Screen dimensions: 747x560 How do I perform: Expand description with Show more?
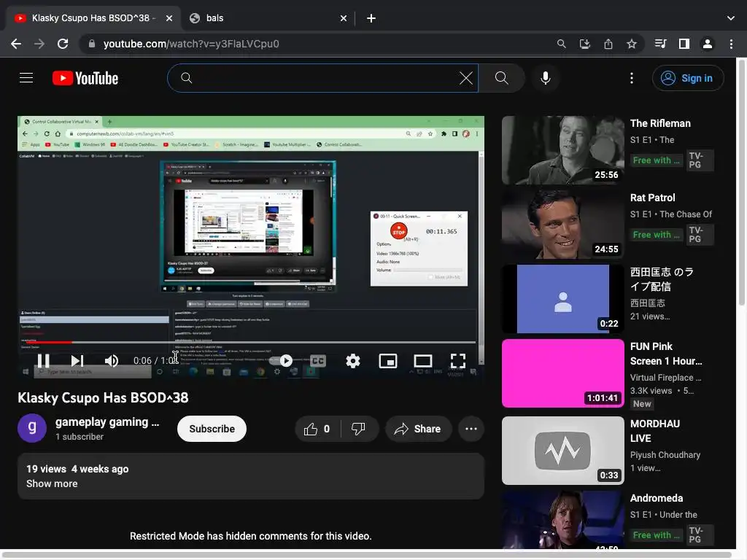coord(52,483)
